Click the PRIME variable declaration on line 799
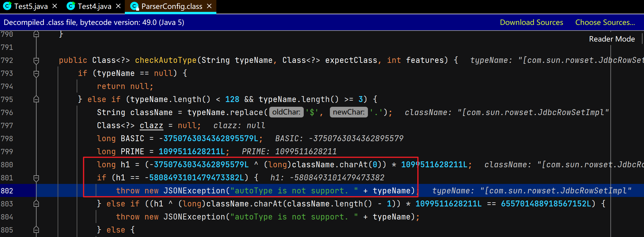The image size is (644, 237). coord(133,152)
